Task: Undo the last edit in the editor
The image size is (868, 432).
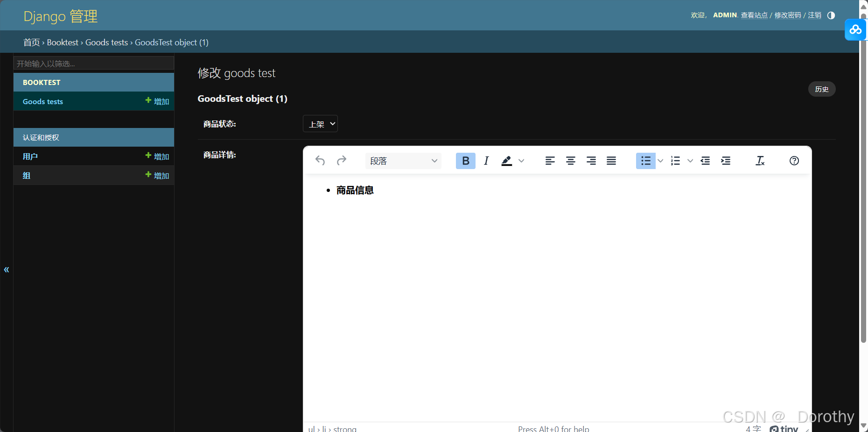Action: [x=320, y=161]
